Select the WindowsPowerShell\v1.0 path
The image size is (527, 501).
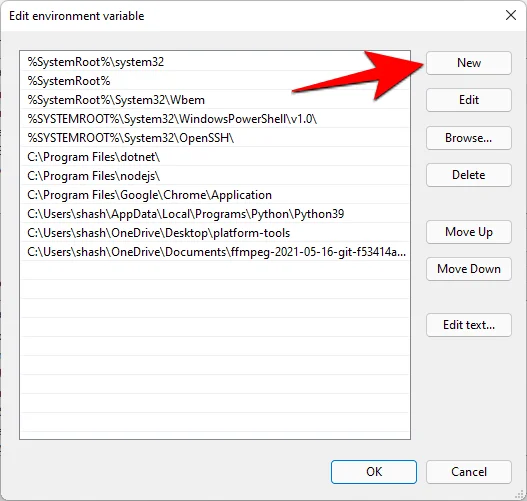(215, 119)
